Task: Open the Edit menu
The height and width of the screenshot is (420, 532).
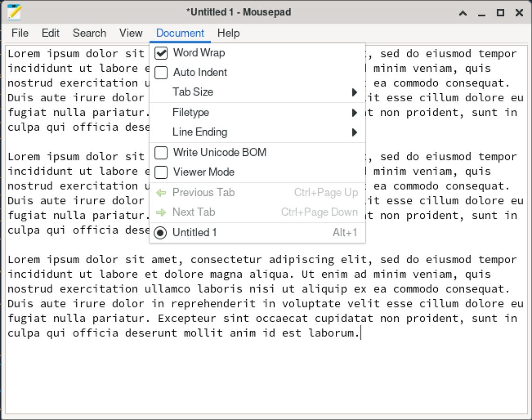Action: [50, 33]
